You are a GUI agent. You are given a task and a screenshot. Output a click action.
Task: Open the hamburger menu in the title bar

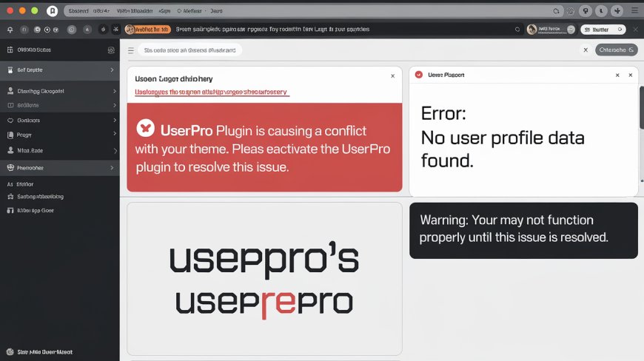tap(634, 10)
